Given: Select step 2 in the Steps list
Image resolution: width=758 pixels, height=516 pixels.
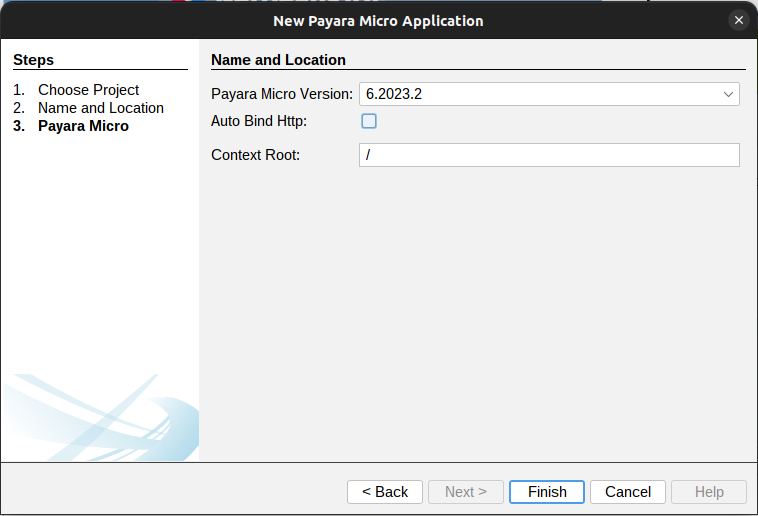Looking at the screenshot, I should pos(100,108).
